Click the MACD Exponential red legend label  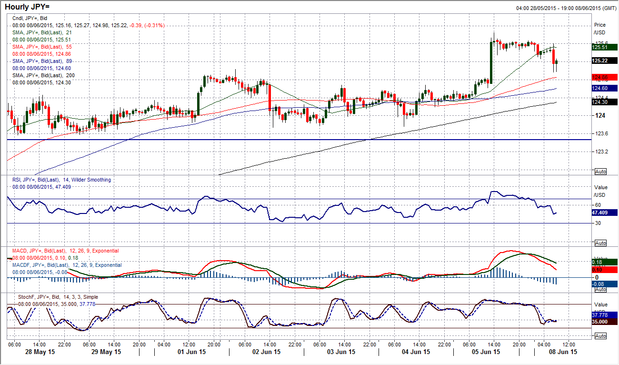point(65,251)
